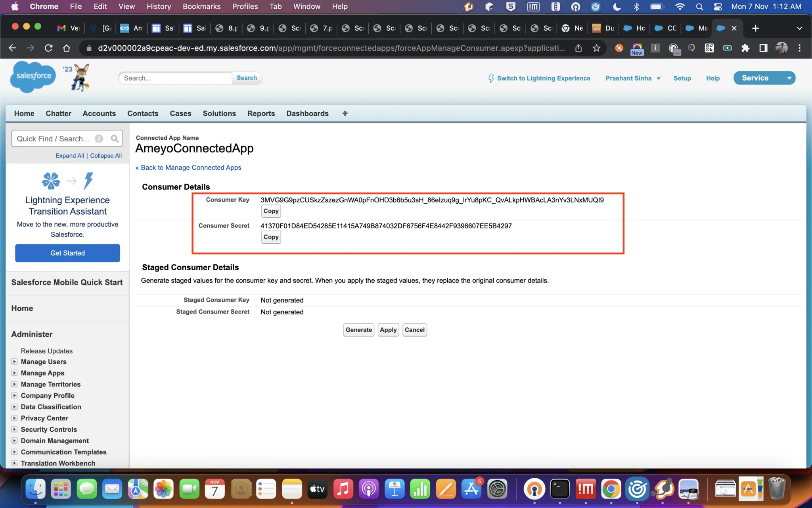This screenshot has height=508, width=812.
Task: Click the Salesforce cloud logo
Action: pyautogui.click(x=33, y=77)
